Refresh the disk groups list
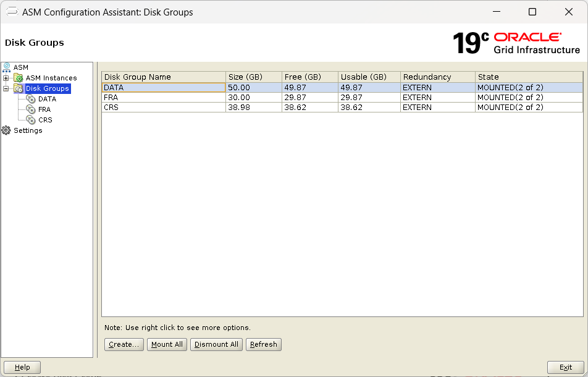The width and height of the screenshot is (588, 377). coord(264,344)
